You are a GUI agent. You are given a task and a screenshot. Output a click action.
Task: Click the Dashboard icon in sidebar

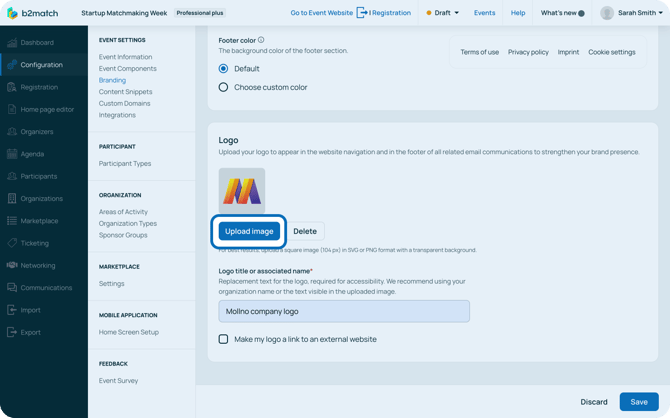pos(12,43)
